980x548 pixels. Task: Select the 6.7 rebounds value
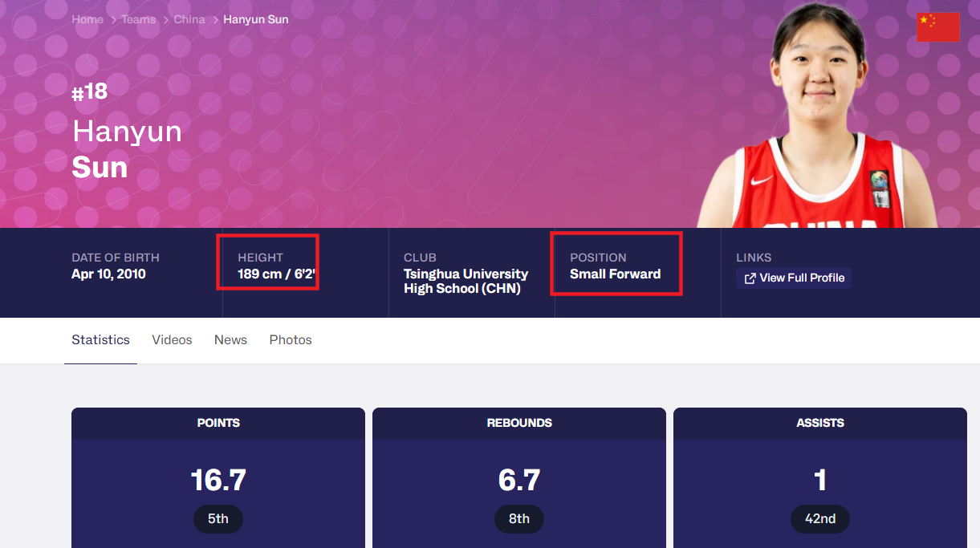coord(519,481)
